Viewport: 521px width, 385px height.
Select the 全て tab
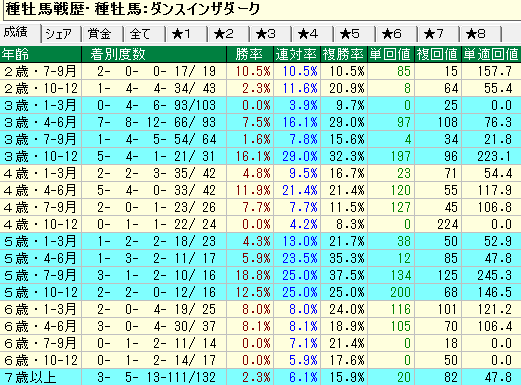(144, 34)
